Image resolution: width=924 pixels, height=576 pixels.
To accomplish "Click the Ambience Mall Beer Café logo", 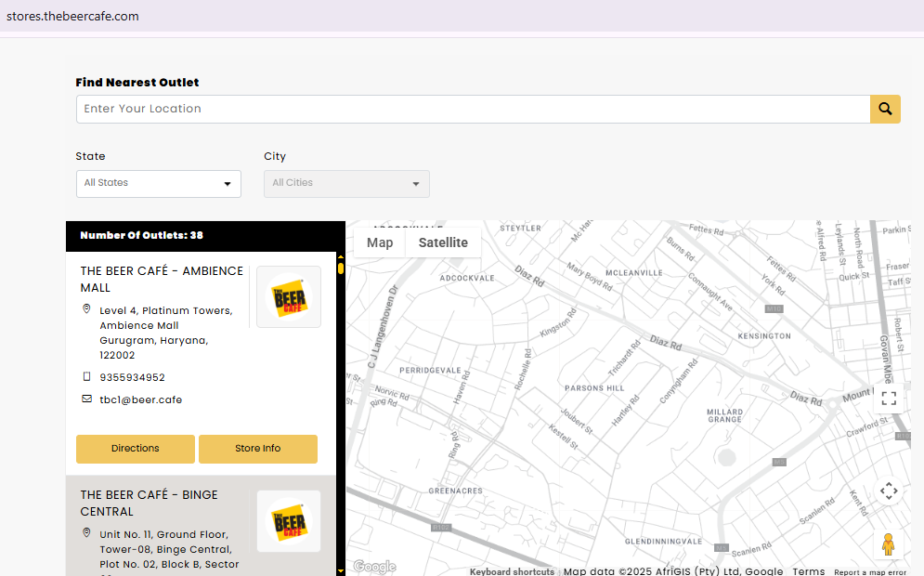I will [x=289, y=296].
